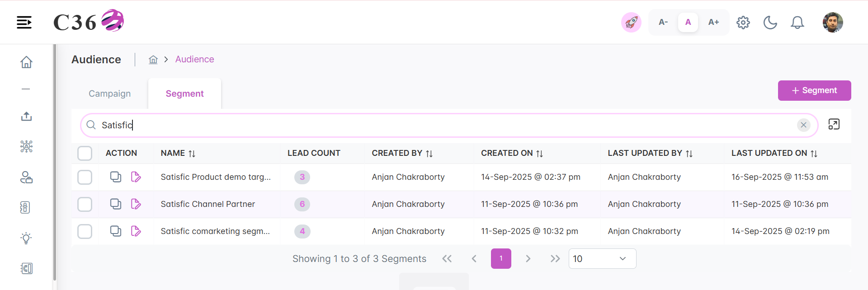Open settings gear in header
The height and width of the screenshot is (290, 868).
[743, 22]
